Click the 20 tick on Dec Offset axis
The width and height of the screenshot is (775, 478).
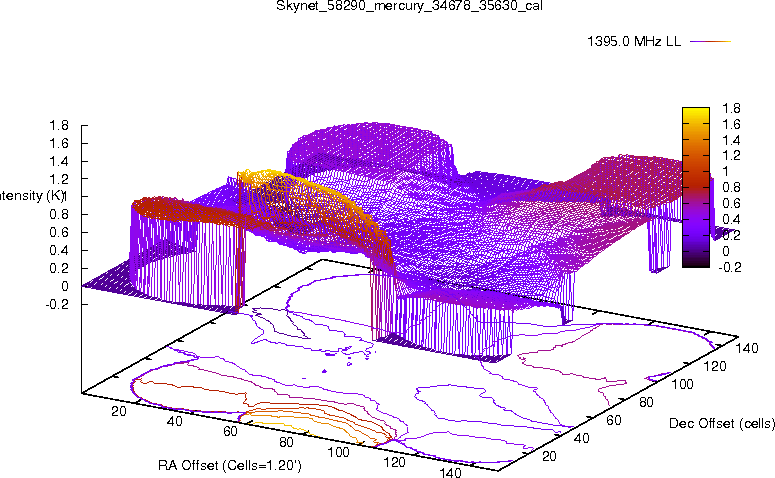[x=549, y=456]
